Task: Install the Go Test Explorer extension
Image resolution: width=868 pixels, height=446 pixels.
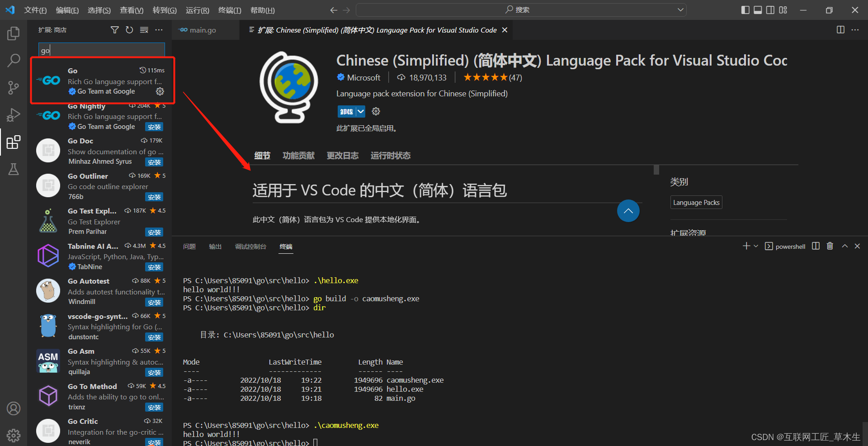Action: [154, 232]
